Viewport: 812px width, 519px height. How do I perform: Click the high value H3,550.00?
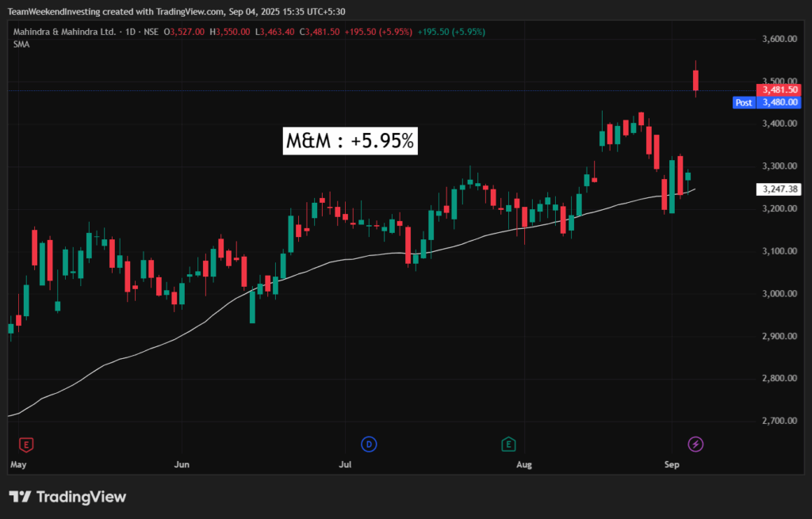click(x=230, y=32)
